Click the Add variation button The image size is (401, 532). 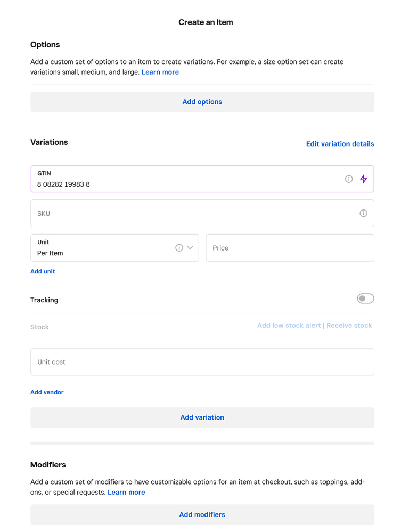tap(202, 417)
